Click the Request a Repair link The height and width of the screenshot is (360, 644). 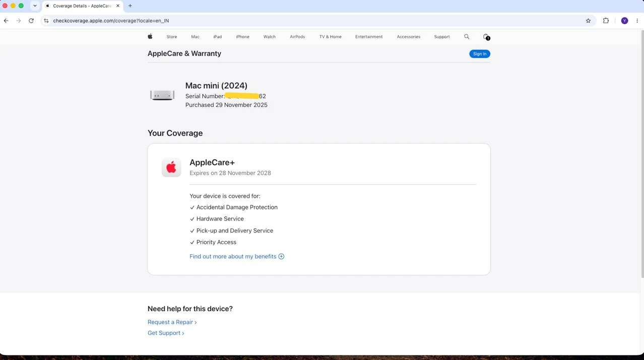(x=172, y=322)
